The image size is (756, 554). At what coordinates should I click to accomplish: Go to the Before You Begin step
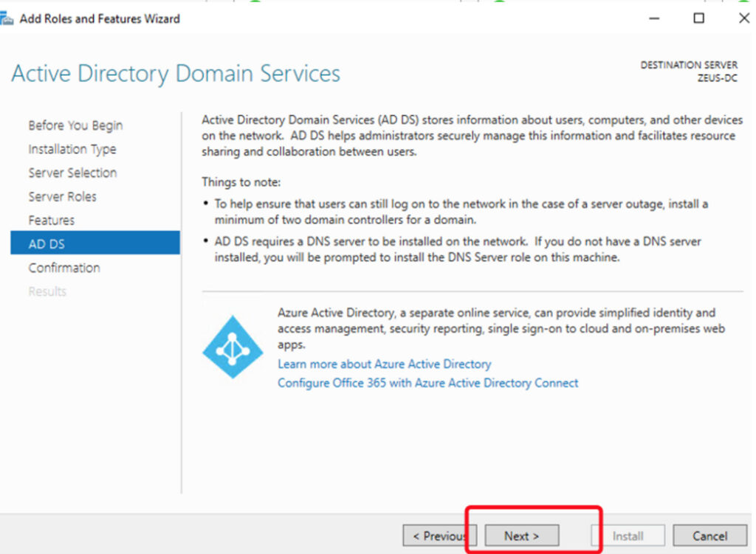pyautogui.click(x=75, y=125)
